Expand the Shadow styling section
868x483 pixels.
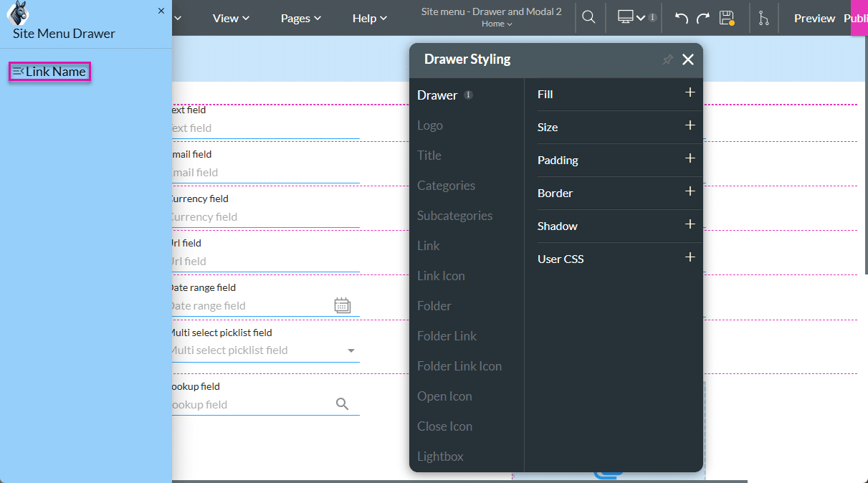click(x=690, y=225)
